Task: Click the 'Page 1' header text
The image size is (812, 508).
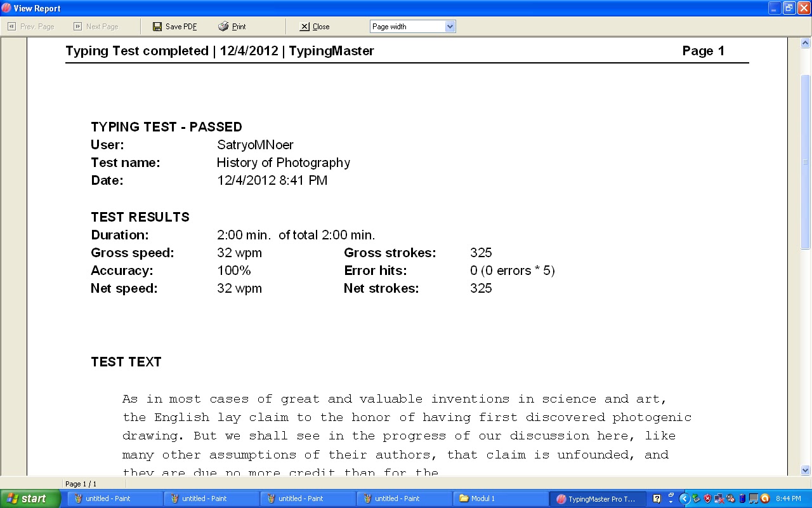Action: click(x=704, y=51)
